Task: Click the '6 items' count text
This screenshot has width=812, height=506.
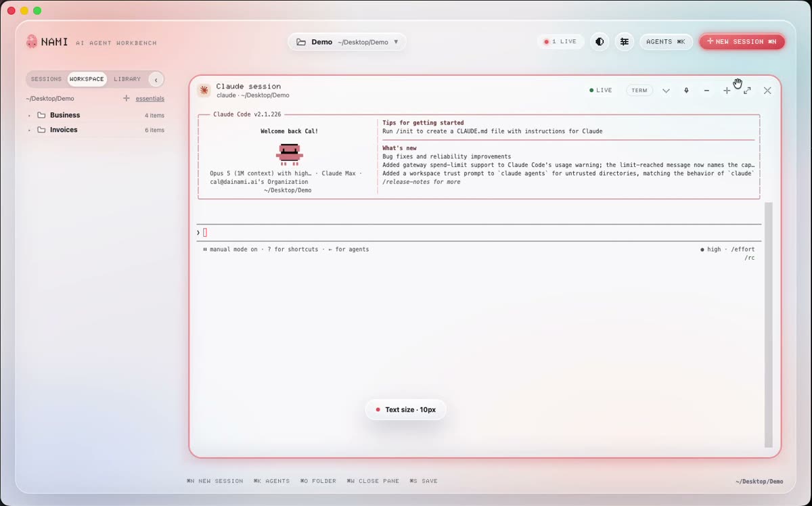Action: 154,131
